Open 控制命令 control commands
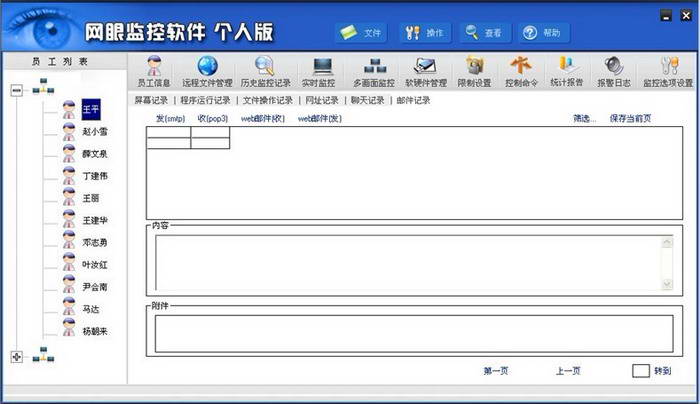This screenshot has width=700, height=404. tap(521, 71)
